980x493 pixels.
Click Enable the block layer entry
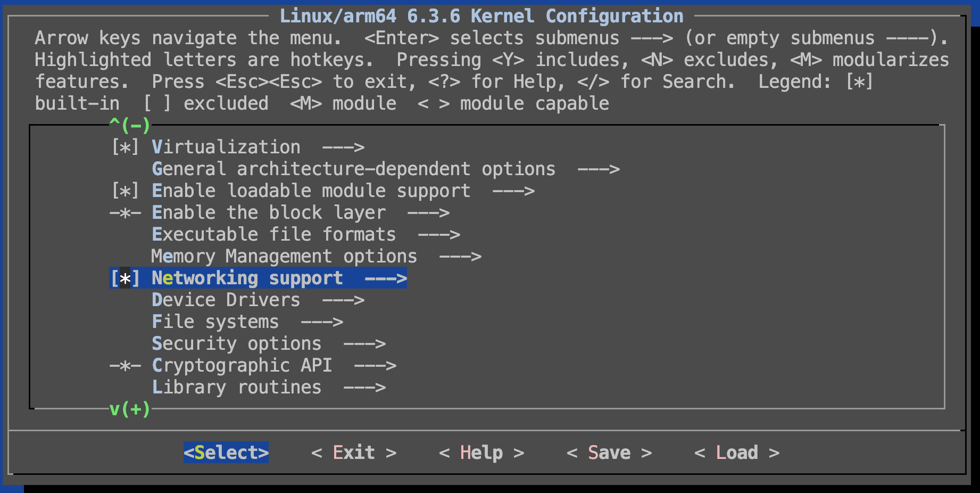(x=268, y=212)
